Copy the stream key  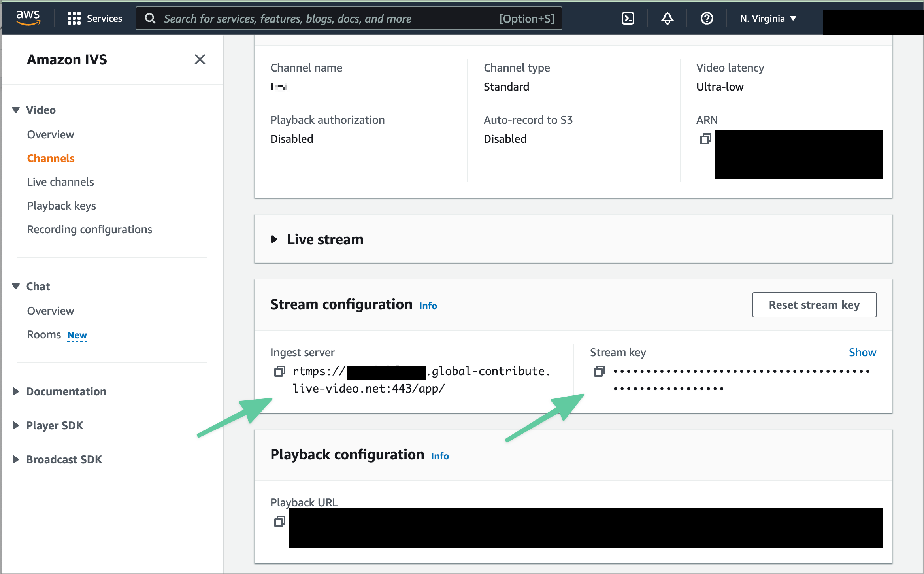(x=599, y=371)
